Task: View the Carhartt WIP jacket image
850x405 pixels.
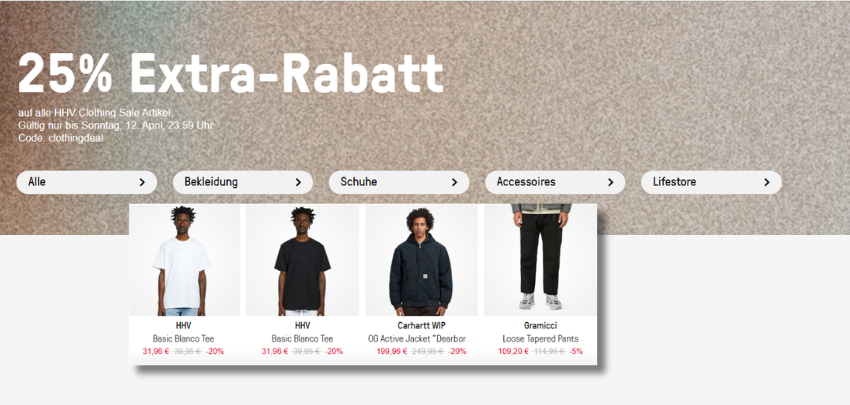Action: [x=421, y=260]
